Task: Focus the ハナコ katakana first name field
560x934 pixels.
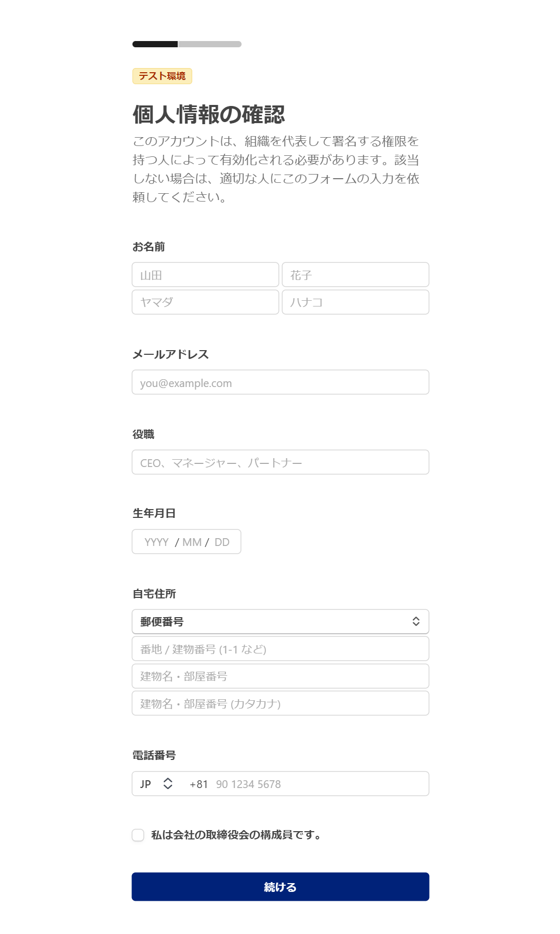Action: coord(355,302)
